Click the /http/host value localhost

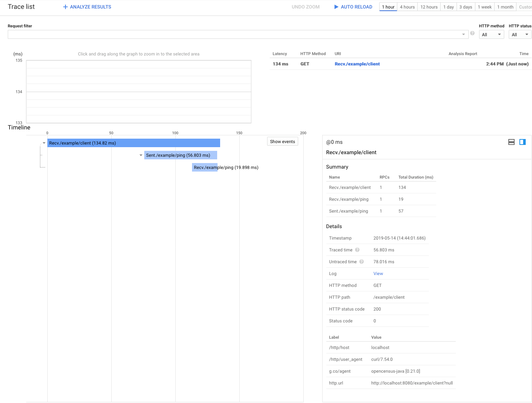380,348
